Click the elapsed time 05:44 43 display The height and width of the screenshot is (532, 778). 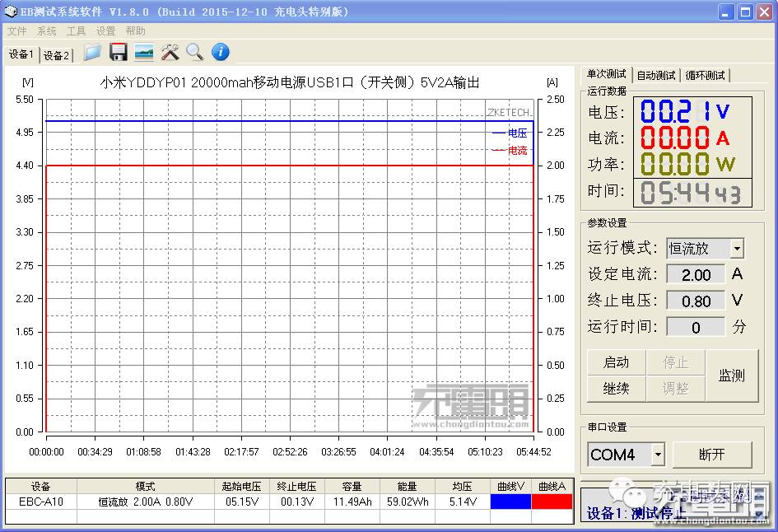[691, 193]
